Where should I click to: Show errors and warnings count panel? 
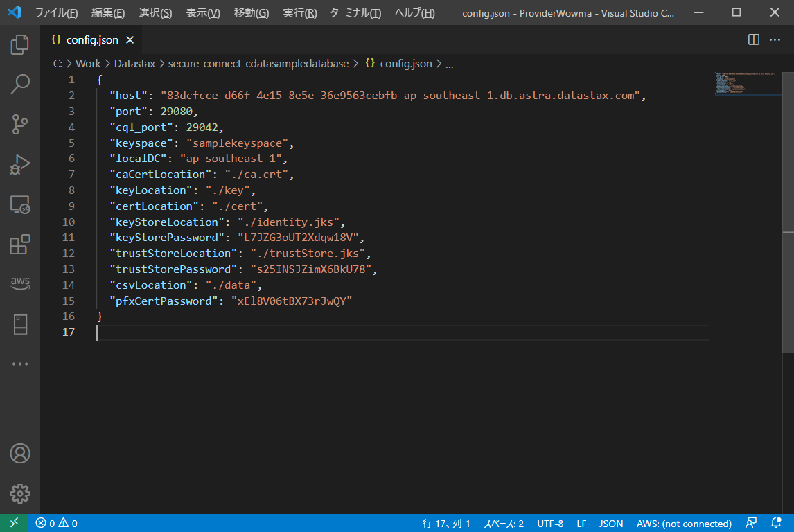(56, 524)
